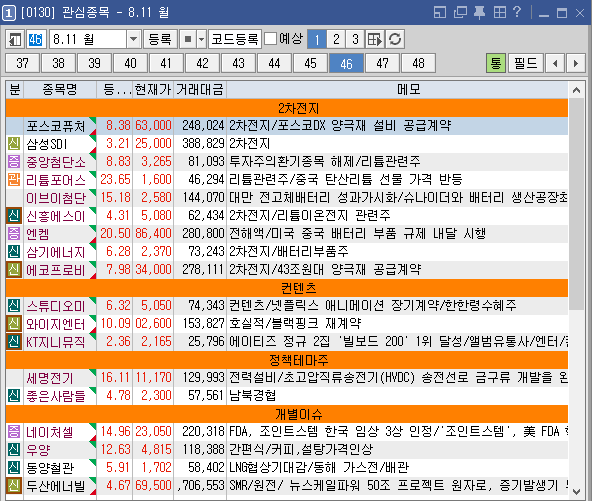Click scrollbar up arrow

tap(577, 90)
